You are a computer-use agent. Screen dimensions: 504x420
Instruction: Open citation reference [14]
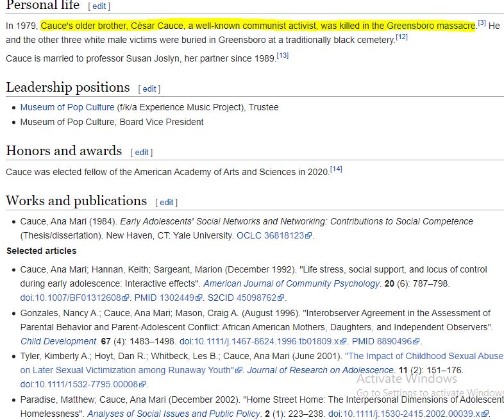tap(336, 169)
